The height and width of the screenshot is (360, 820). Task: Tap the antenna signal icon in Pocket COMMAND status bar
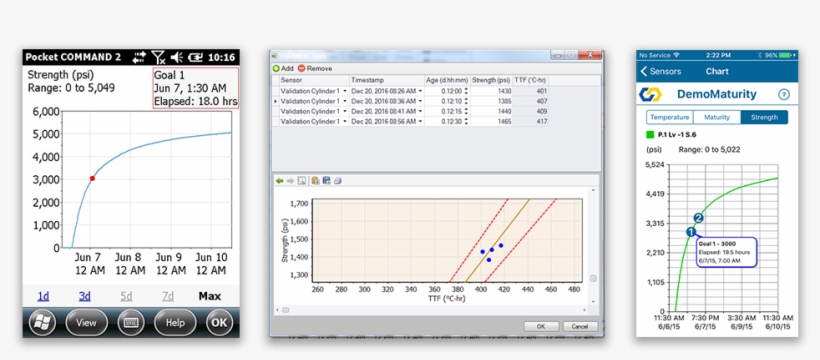(158, 57)
